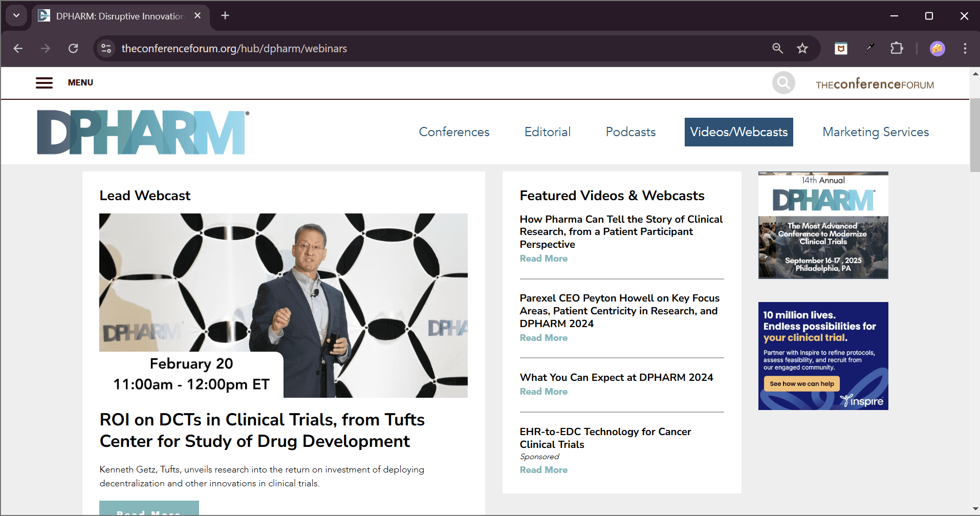
Task: Click the Inspire logo in the advertisement
Action: 863,401
